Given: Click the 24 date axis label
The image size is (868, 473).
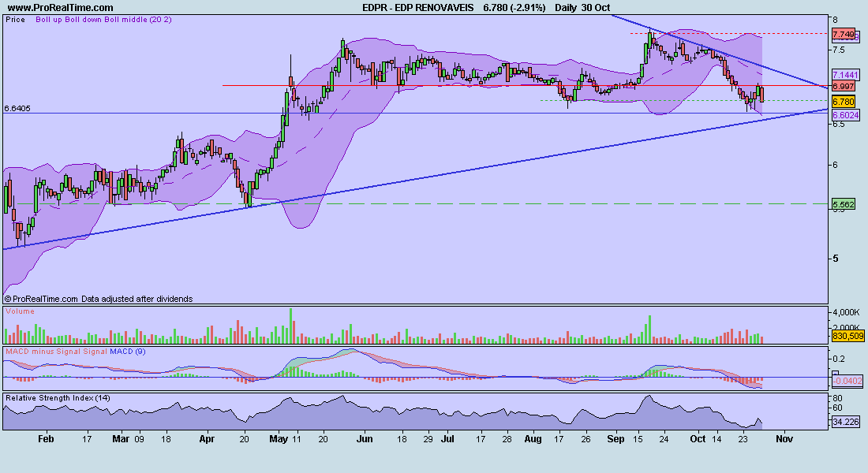Looking at the screenshot, I should point(664,438).
